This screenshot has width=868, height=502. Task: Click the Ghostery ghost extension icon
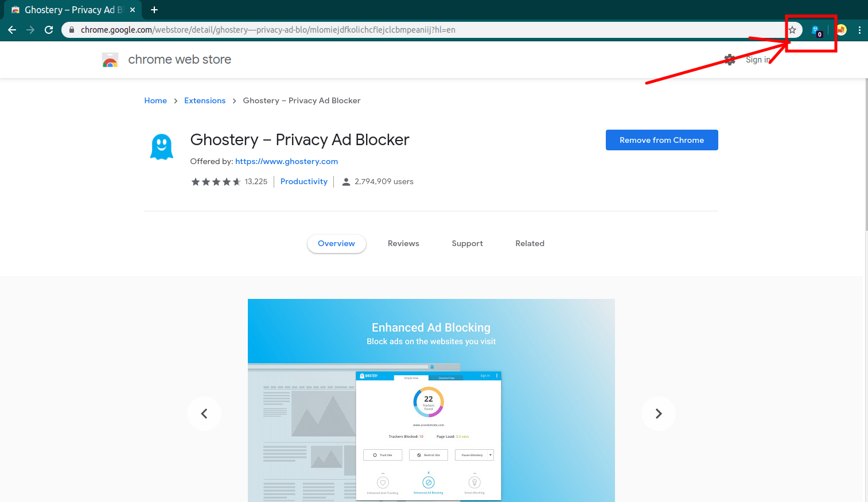tap(162, 147)
